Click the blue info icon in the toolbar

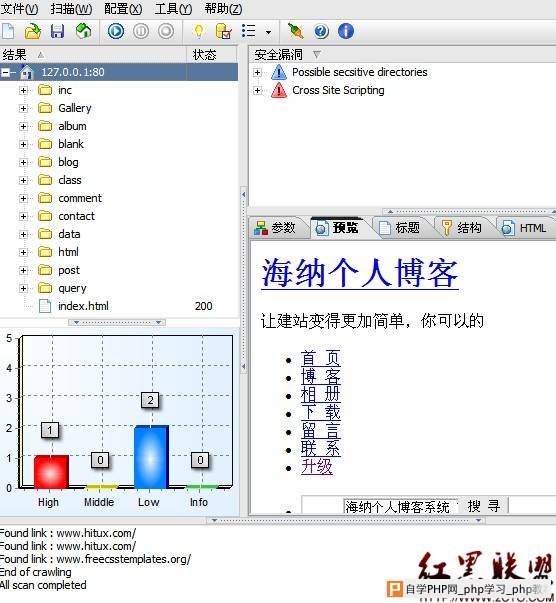(346, 31)
